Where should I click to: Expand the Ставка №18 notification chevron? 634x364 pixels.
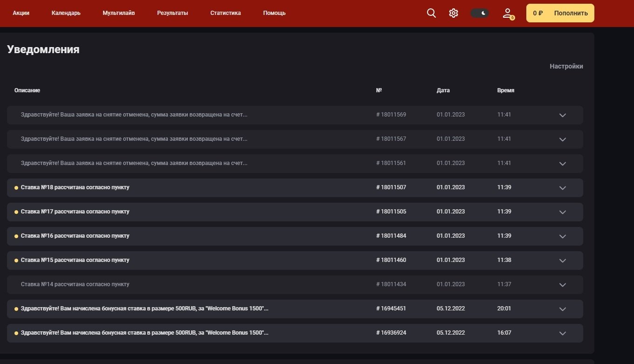click(x=562, y=188)
